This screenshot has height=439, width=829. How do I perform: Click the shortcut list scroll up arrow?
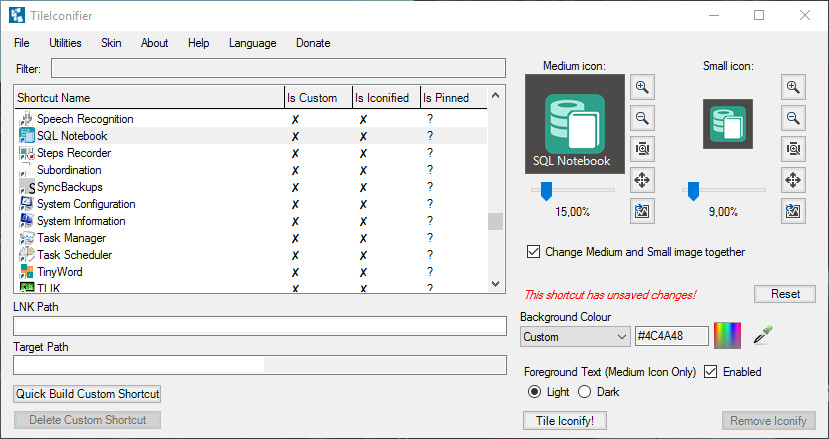(495, 96)
